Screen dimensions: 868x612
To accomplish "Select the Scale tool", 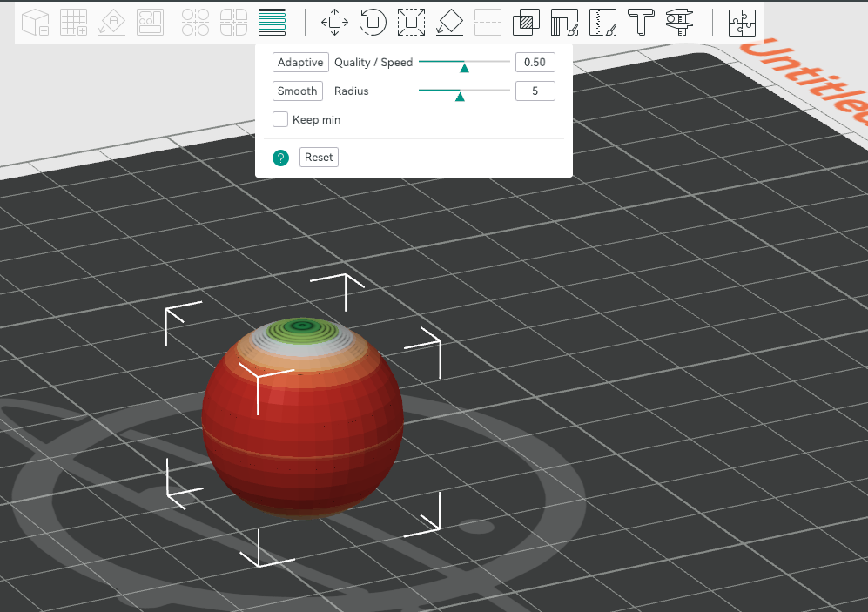I will (x=411, y=23).
